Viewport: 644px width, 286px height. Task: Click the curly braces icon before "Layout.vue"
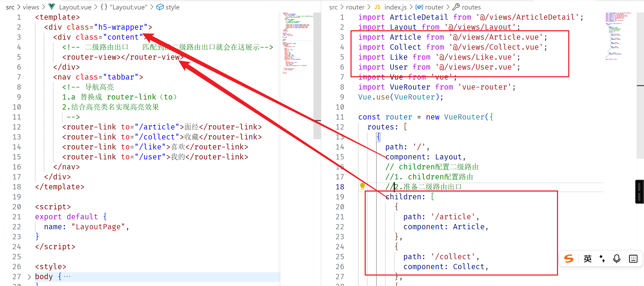pyautogui.click(x=104, y=7)
